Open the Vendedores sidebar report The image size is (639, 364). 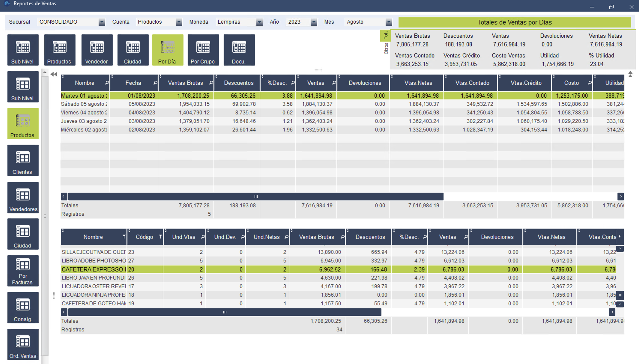click(23, 197)
